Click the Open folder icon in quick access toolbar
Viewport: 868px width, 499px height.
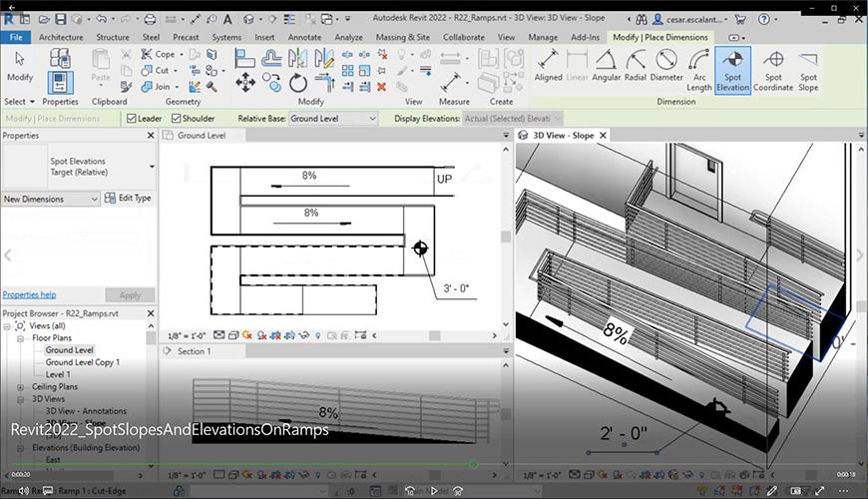point(44,19)
